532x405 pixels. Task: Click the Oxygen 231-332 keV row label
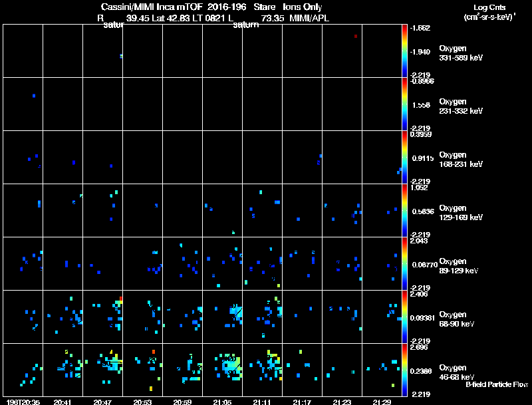tap(461, 106)
